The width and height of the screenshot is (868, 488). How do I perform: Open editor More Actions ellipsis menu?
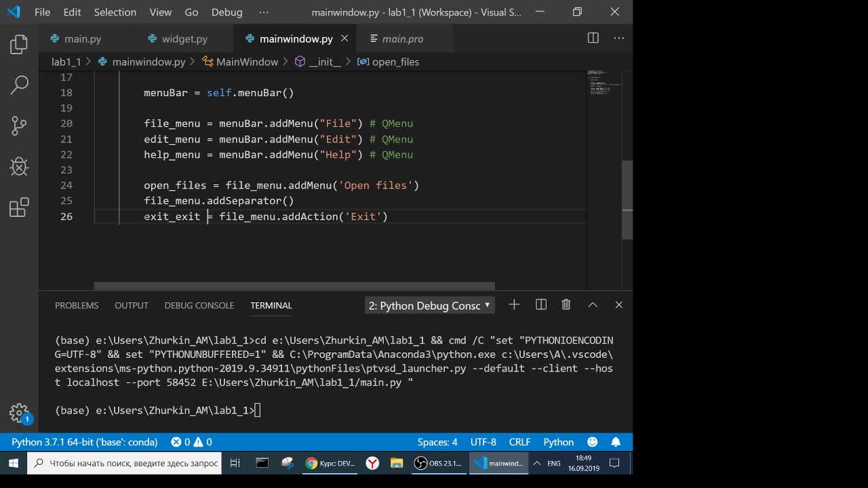pos(618,39)
